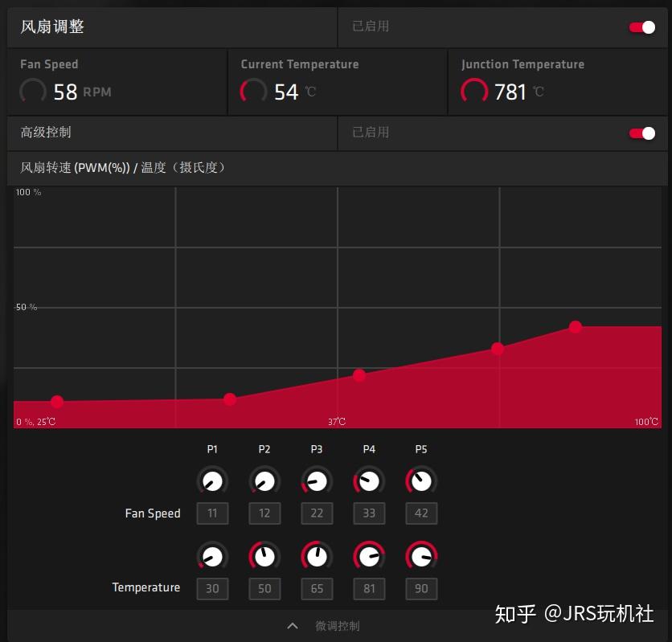Click the P5 temperature value box showing 90
This screenshot has width=672, height=642.
click(421, 588)
